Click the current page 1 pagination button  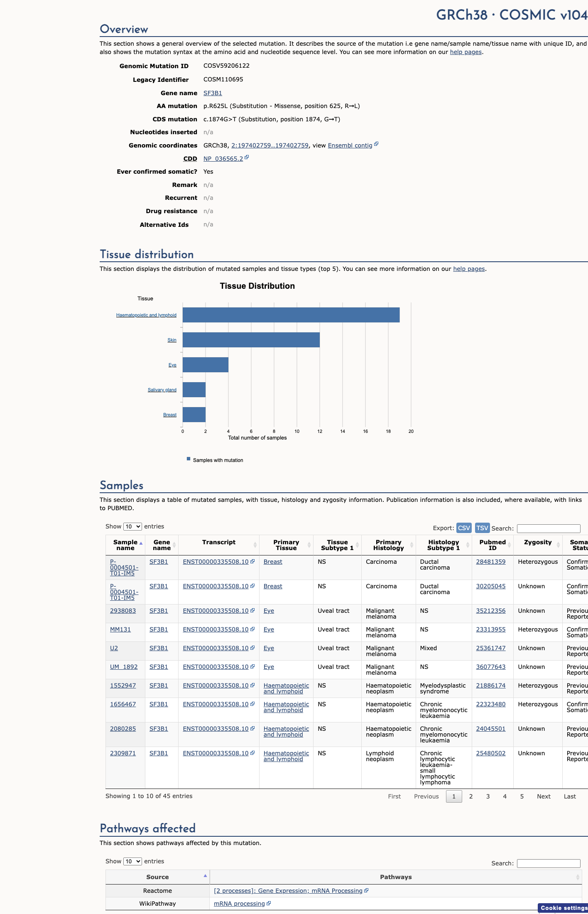(454, 796)
